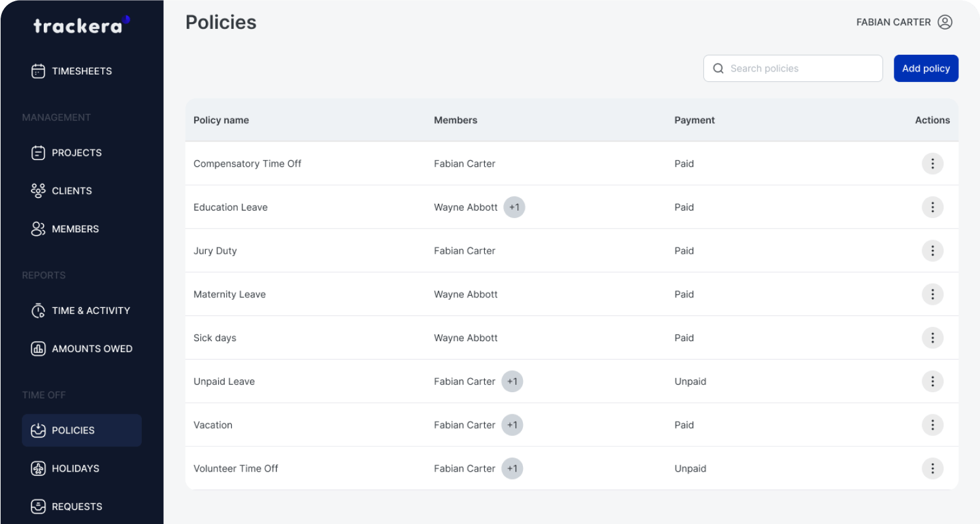Open actions menu for Jury Duty

pos(932,251)
